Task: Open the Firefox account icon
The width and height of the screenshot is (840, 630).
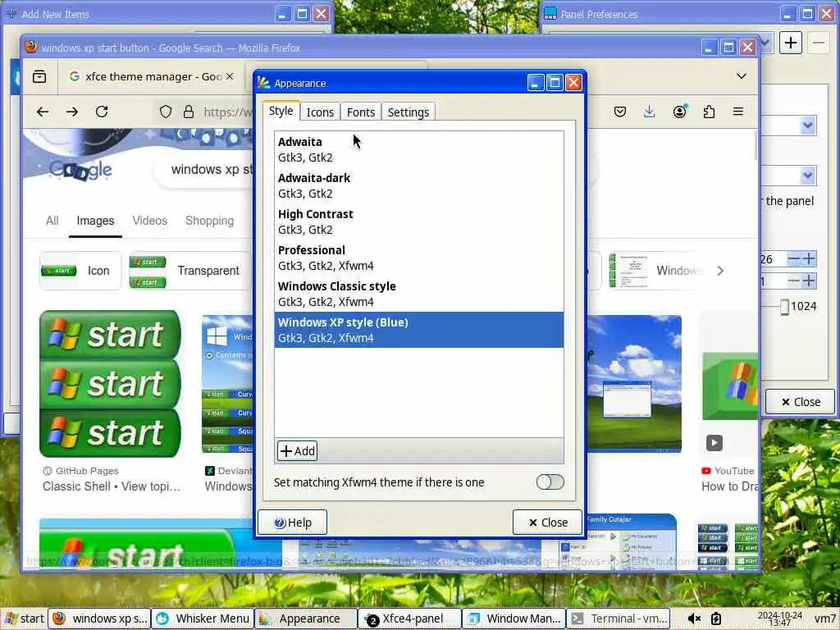Action: [680, 112]
